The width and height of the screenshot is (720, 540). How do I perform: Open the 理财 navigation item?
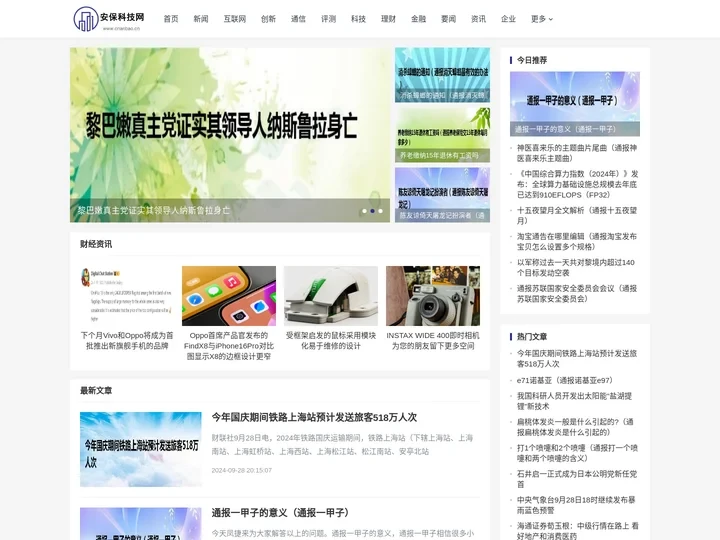tap(388, 19)
